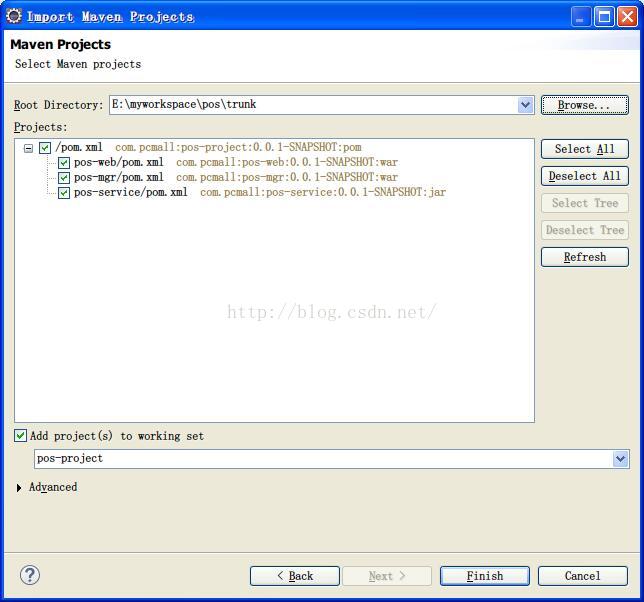The width and height of the screenshot is (644, 602).
Task: Expand the Advanced section
Action: pos(19,487)
